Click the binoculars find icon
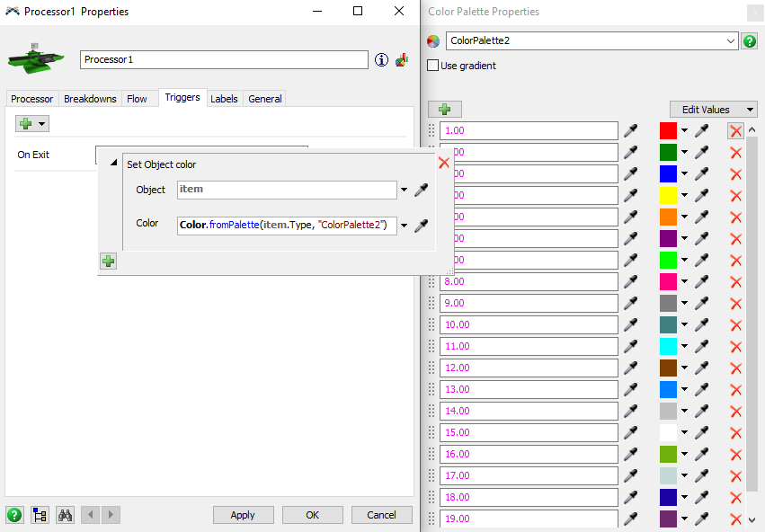Image resolution: width=765 pixels, height=532 pixels. 65,515
